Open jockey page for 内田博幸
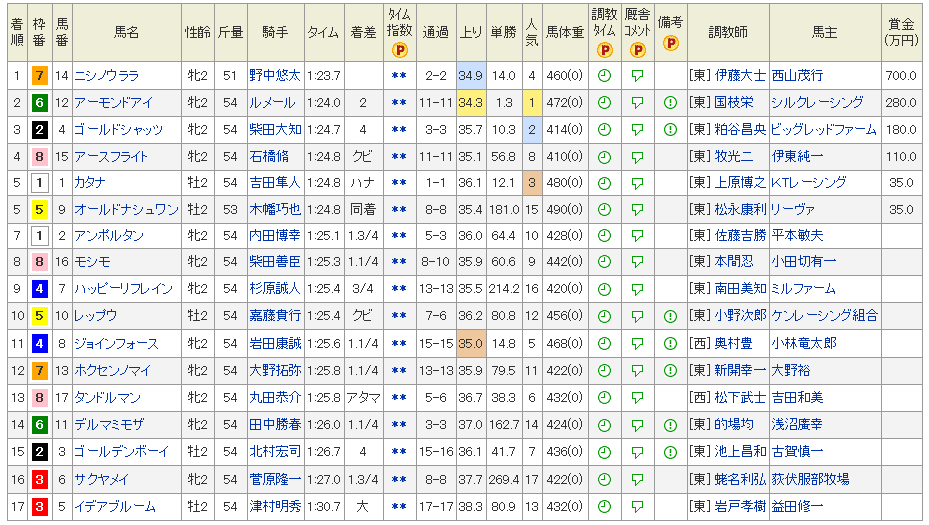 275,236
